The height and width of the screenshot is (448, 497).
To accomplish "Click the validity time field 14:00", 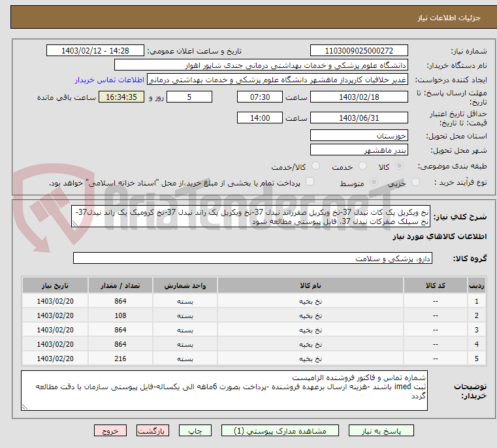I will click(259, 118).
